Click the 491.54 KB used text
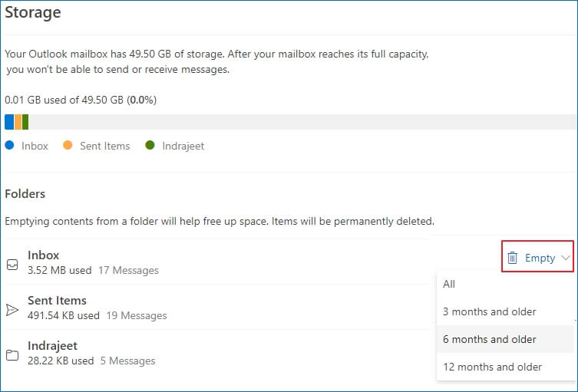Image resolution: width=578 pixels, height=392 pixels. coord(64,316)
